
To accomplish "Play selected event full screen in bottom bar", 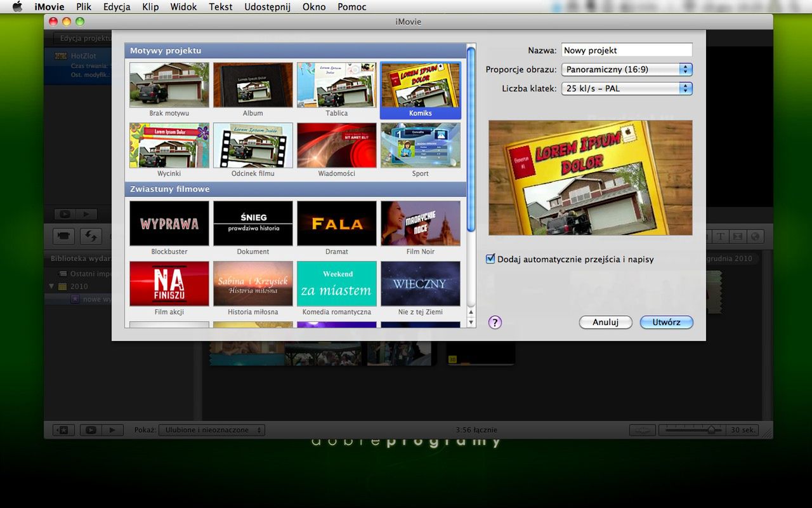I will [x=91, y=430].
